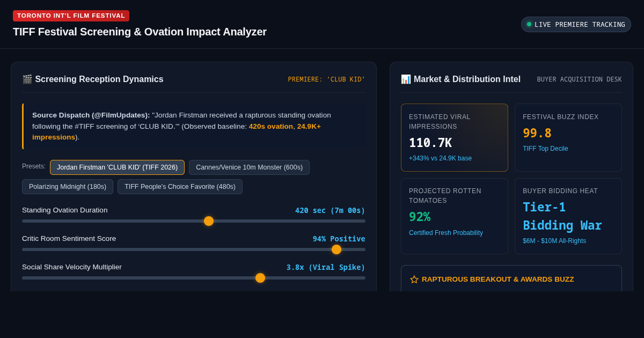Click the PREMIERE: 'CLUB KID' label
644x338 pixels.
pos(326,79)
